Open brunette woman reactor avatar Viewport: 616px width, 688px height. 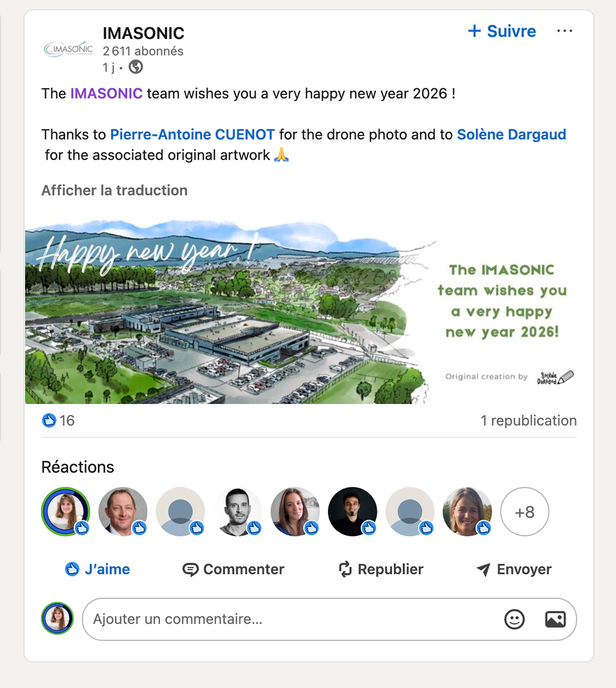click(295, 512)
